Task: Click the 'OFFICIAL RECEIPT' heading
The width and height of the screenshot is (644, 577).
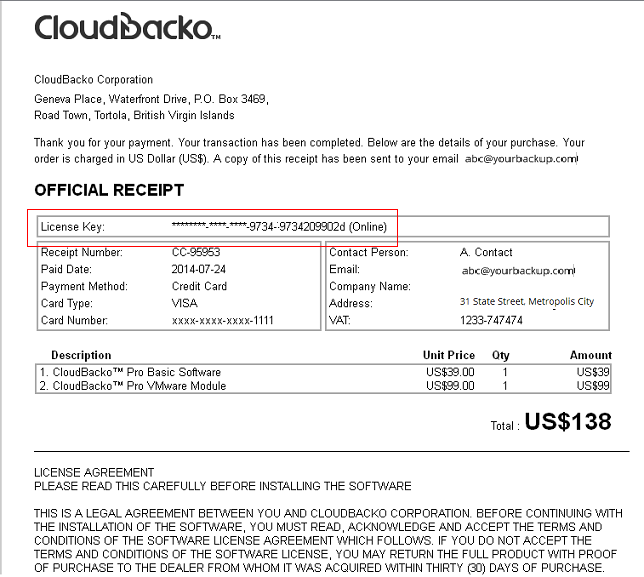Action: click(x=109, y=190)
